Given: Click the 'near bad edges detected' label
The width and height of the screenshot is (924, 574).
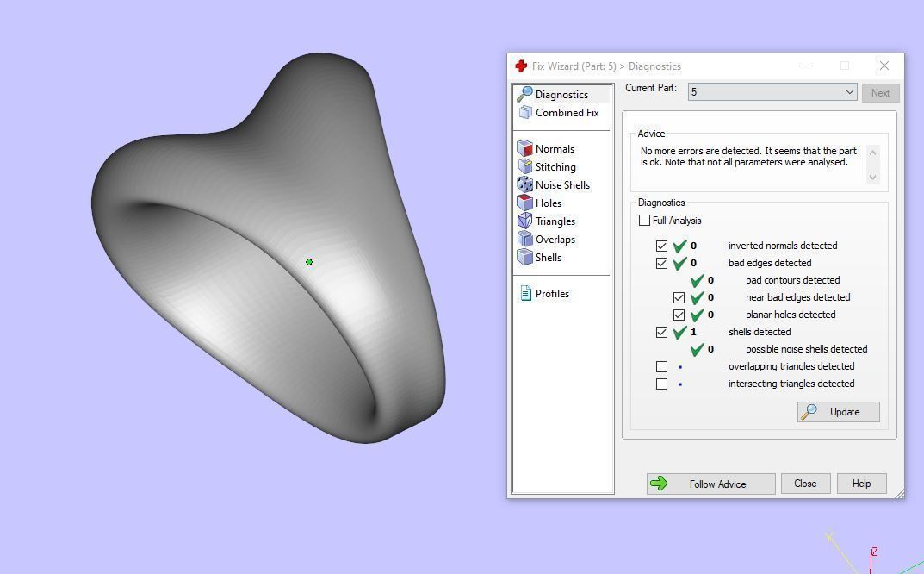Looking at the screenshot, I should click(798, 298).
